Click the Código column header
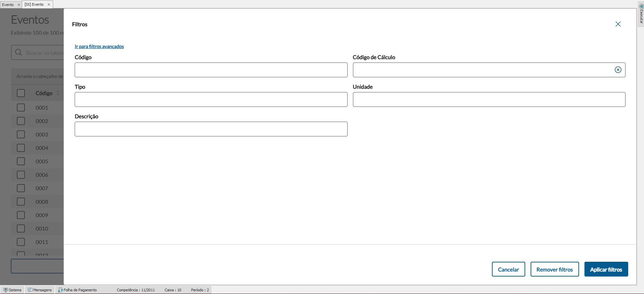 point(44,93)
